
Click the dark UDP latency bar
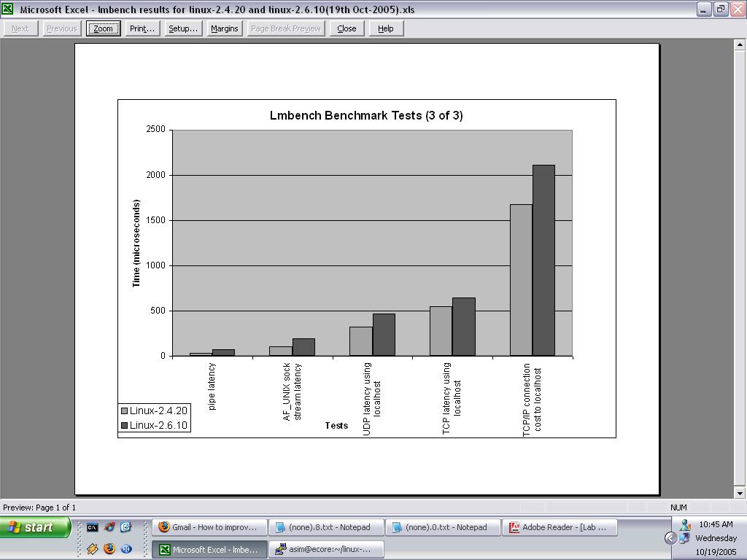click(384, 335)
